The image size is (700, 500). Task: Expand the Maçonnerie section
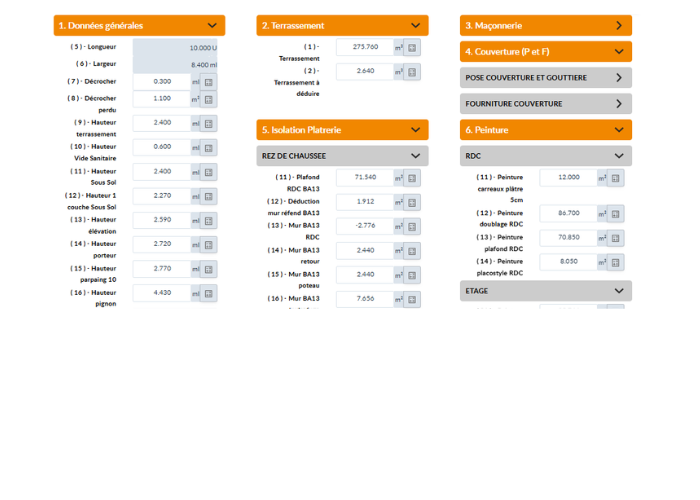(619, 26)
